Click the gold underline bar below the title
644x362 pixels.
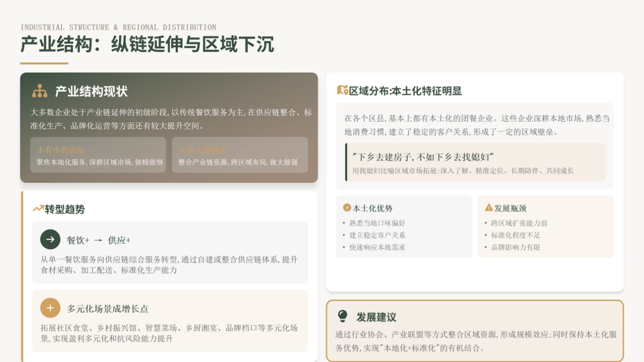pyautogui.click(x=44, y=63)
